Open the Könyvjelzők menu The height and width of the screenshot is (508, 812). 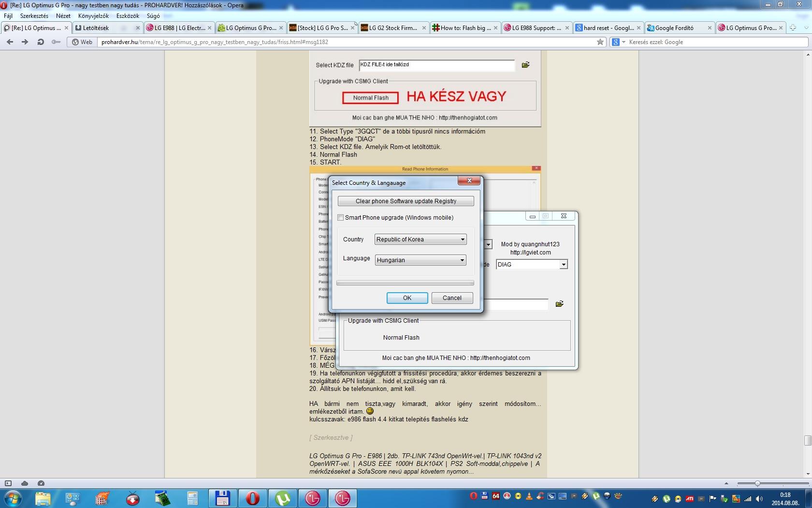coord(93,16)
